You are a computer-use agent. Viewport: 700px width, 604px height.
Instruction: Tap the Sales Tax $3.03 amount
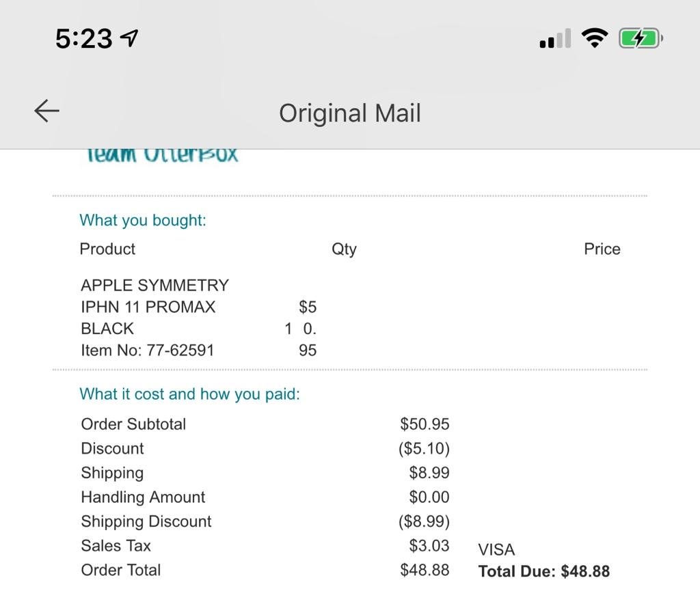[429, 545]
